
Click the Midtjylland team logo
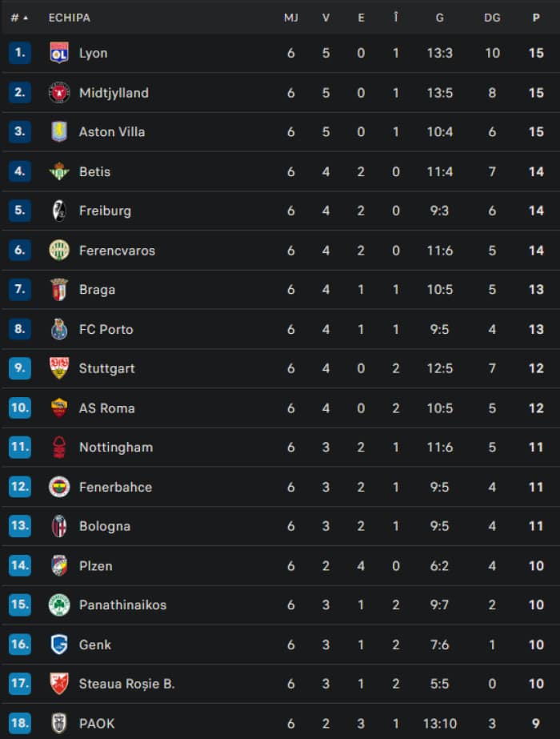59,93
